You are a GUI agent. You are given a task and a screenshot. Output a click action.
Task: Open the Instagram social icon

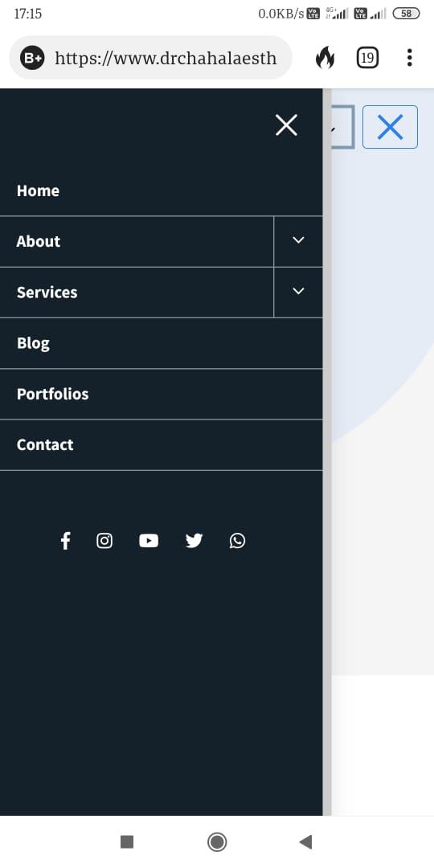[x=104, y=541]
